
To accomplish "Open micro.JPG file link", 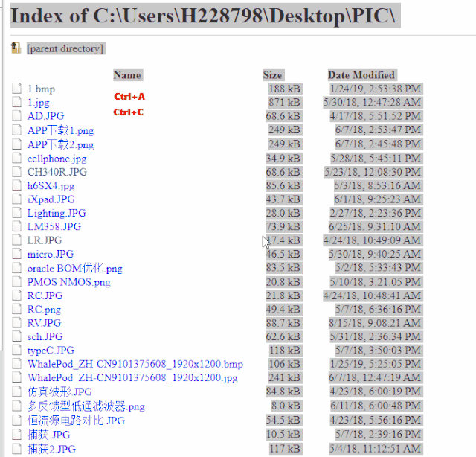I will click(51, 254).
